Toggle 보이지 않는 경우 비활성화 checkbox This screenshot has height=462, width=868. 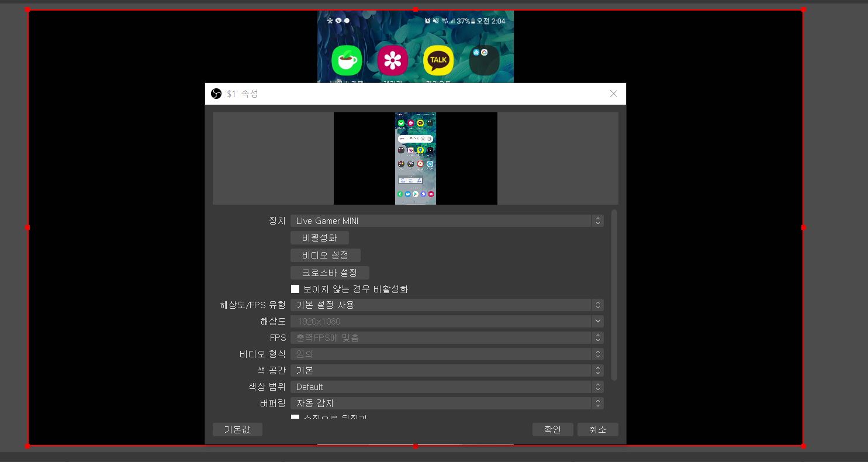pos(295,289)
